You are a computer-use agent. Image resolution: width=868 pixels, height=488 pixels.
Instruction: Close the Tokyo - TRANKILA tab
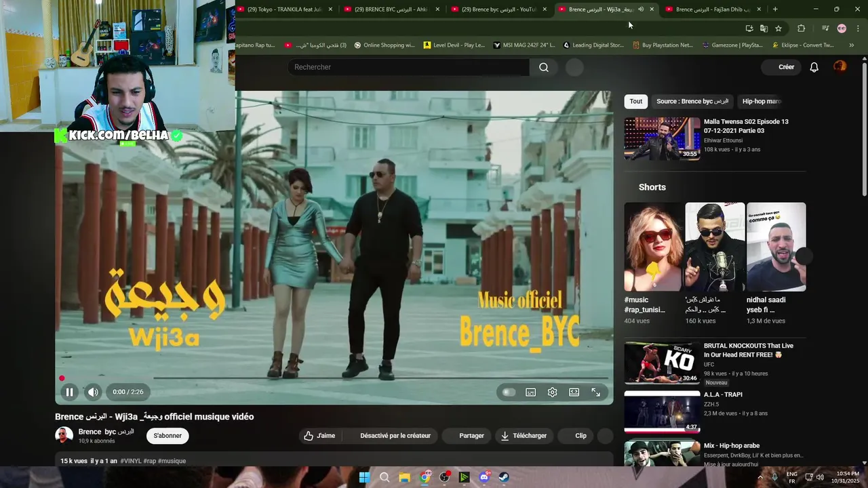point(330,9)
